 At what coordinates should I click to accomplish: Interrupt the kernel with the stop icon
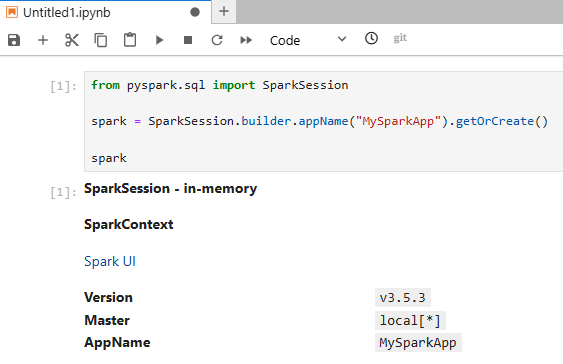[x=188, y=40]
